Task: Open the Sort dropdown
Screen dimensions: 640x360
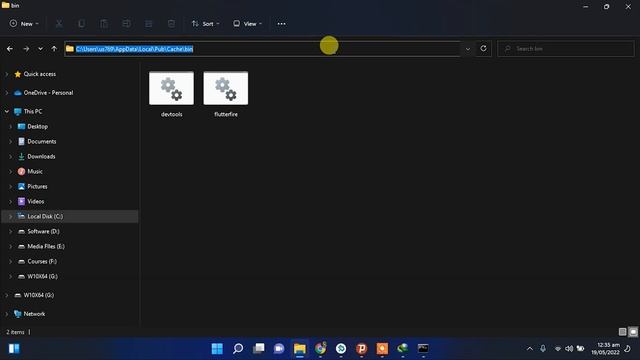Action: click(205, 24)
